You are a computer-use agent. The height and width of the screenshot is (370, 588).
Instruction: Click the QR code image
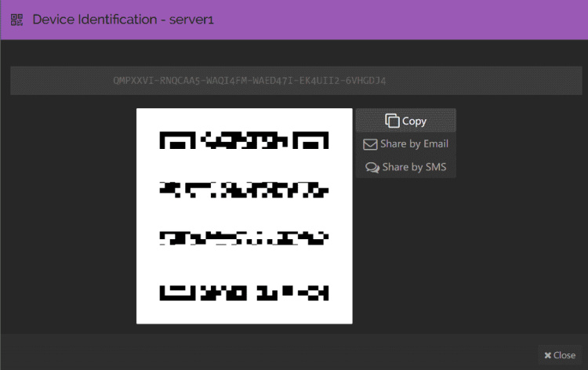coord(244,216)
